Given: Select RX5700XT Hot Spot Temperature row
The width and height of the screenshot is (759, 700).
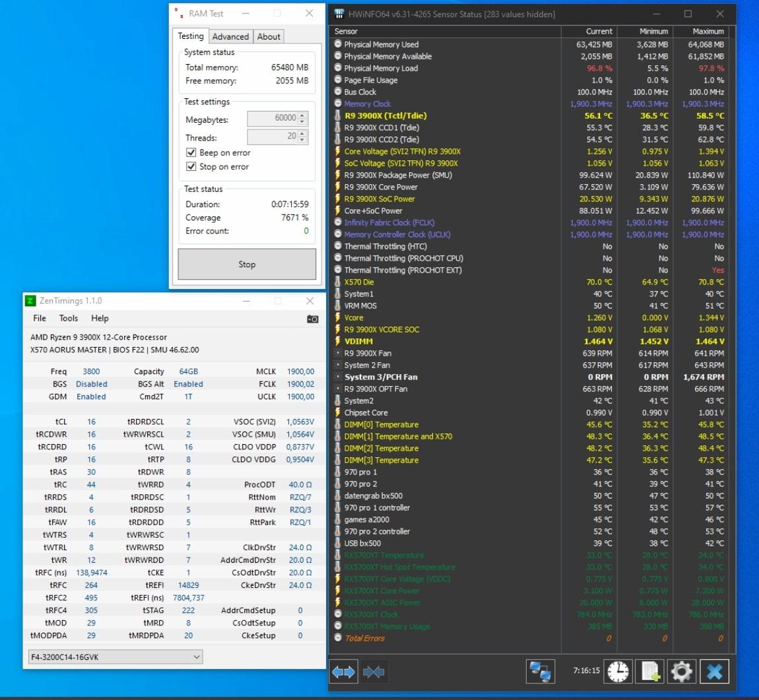Looking at the screenshot, I should [x=530, y=567].
